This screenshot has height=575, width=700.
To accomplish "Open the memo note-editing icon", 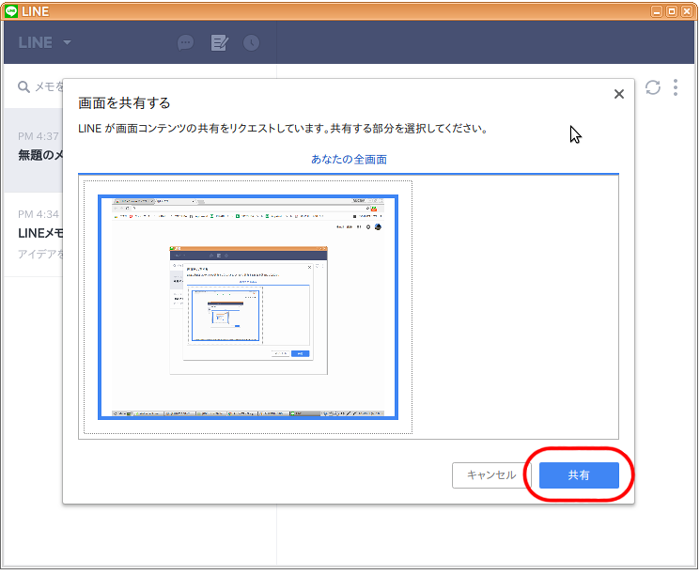I will click(219, 43).
